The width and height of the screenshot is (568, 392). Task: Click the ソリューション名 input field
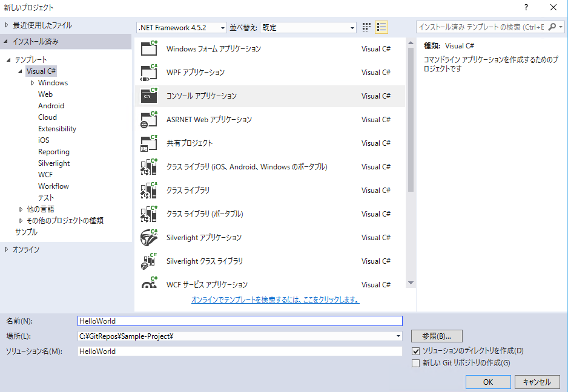click(x=240, y=351)
